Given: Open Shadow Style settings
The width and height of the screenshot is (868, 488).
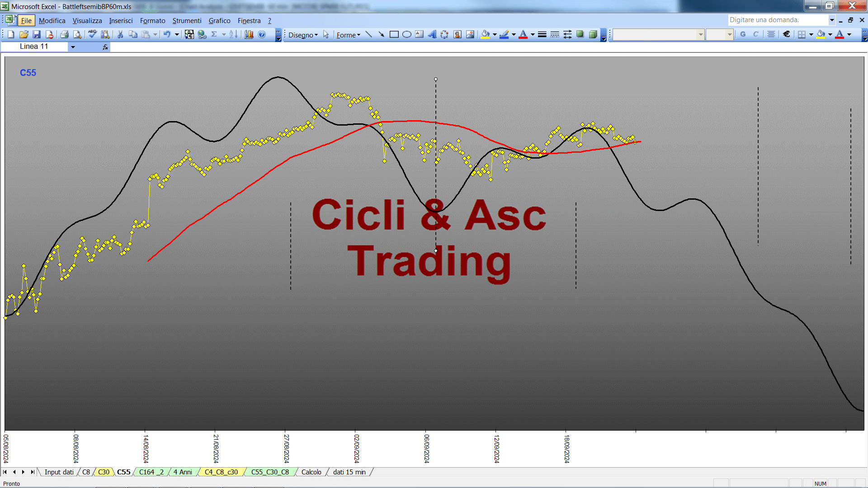Looking at the screenshot, I should [580, 34].
